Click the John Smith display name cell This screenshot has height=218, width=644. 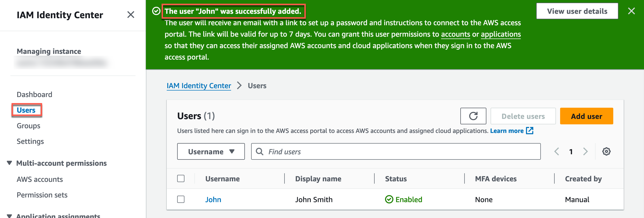click(x=314, y=200)
